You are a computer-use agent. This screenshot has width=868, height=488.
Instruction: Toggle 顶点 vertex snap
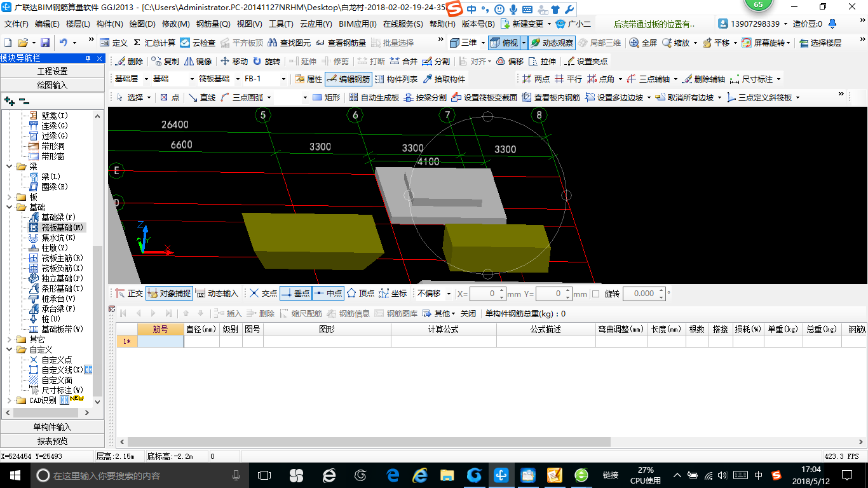[360, 294]
